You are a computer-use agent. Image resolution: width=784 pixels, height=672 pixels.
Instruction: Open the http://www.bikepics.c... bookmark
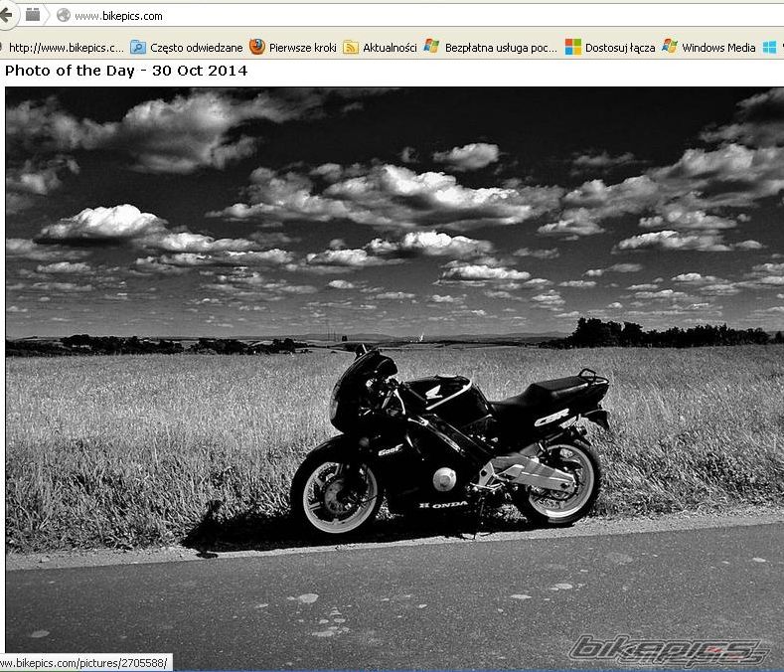[x=66, y=47]
